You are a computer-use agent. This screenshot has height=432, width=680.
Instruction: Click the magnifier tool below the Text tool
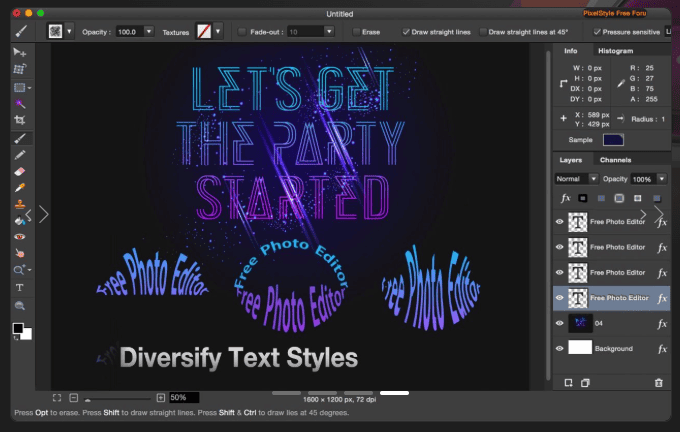pyautogui.click(x=20, y=306)
